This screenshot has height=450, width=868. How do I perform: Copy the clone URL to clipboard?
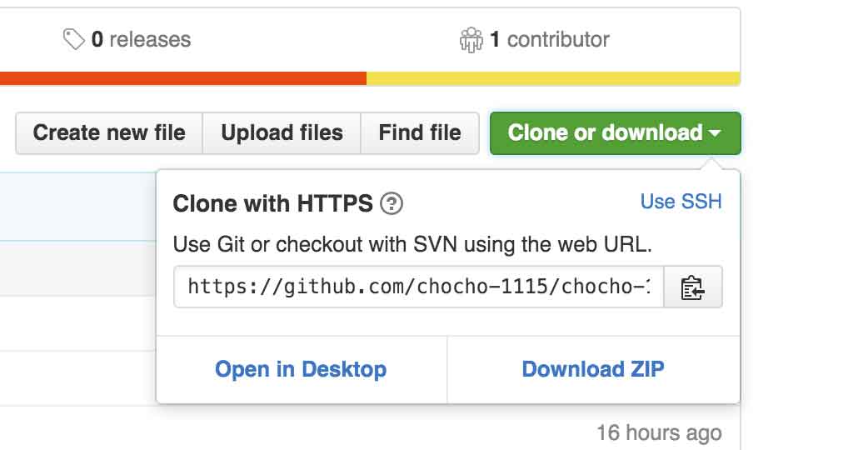click(x=693, y=287)
